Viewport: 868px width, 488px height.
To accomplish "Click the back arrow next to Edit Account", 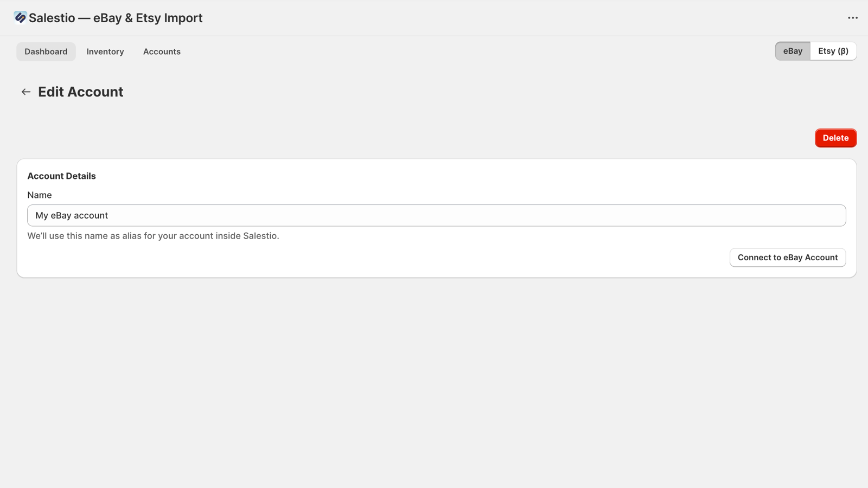I will coord(25,92).
